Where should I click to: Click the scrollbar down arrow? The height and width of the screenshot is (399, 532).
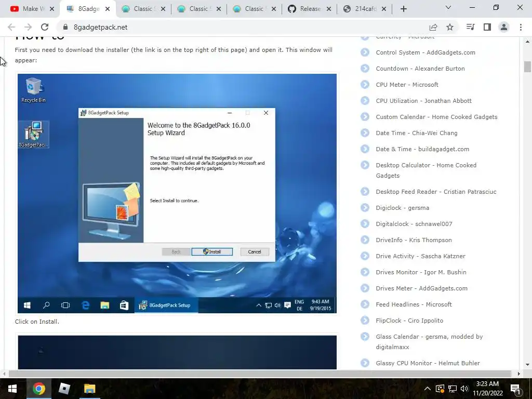tap(527, 365)
